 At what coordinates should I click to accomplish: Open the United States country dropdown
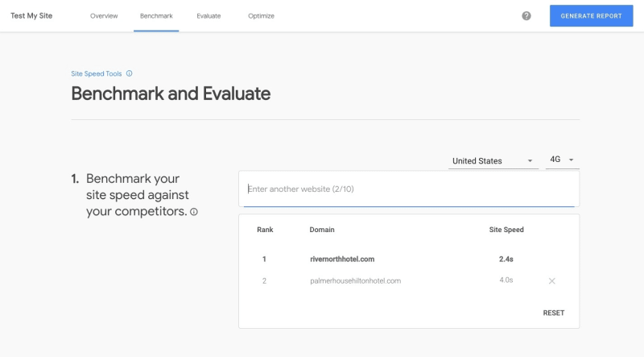(x=493, y=161)
